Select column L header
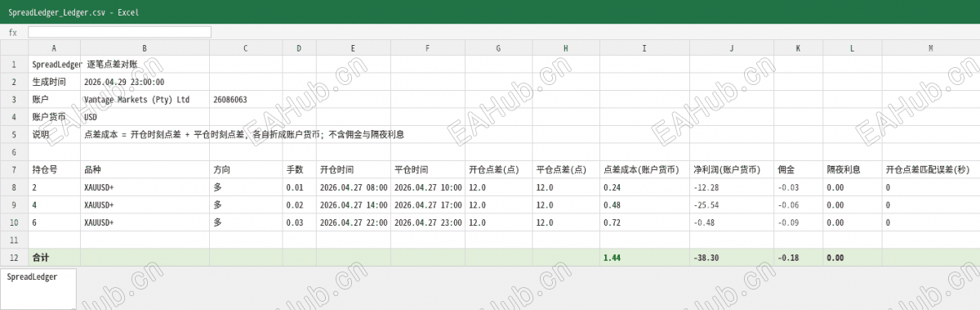This screenshot has width=980, height=310. click(853, 48)
